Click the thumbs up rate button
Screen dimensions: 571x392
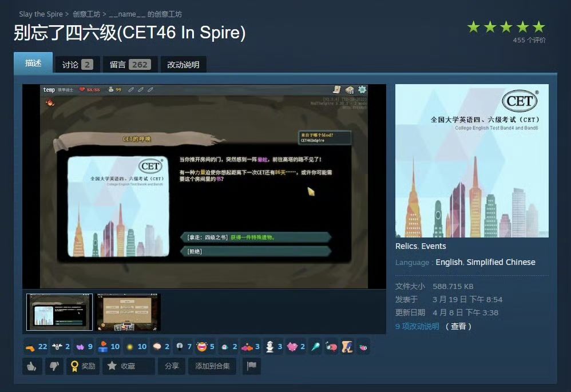(32, 366)
